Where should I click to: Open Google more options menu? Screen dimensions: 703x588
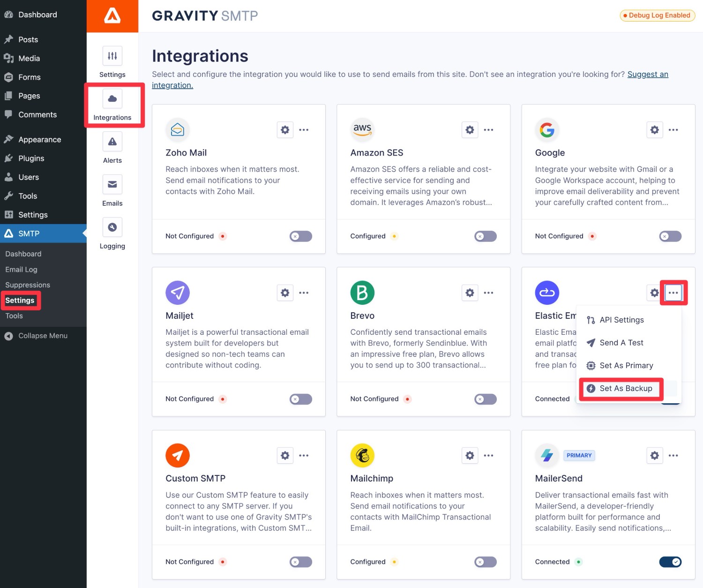[x=673, y=130]
